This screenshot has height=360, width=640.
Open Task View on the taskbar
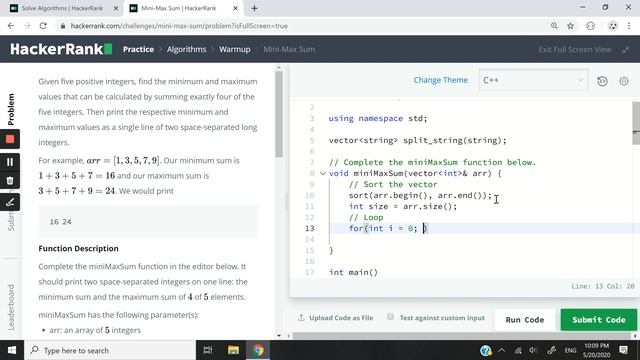click(x=208, y=350)
